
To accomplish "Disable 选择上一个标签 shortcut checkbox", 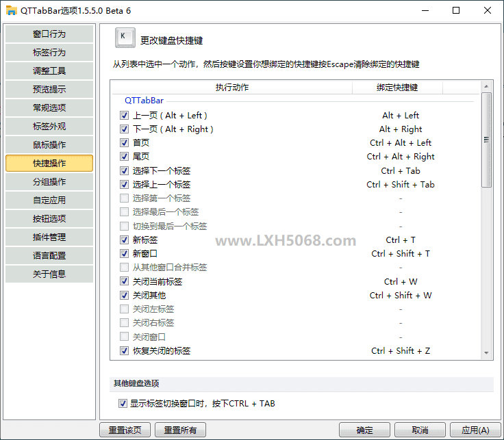I will pos(124,184).
